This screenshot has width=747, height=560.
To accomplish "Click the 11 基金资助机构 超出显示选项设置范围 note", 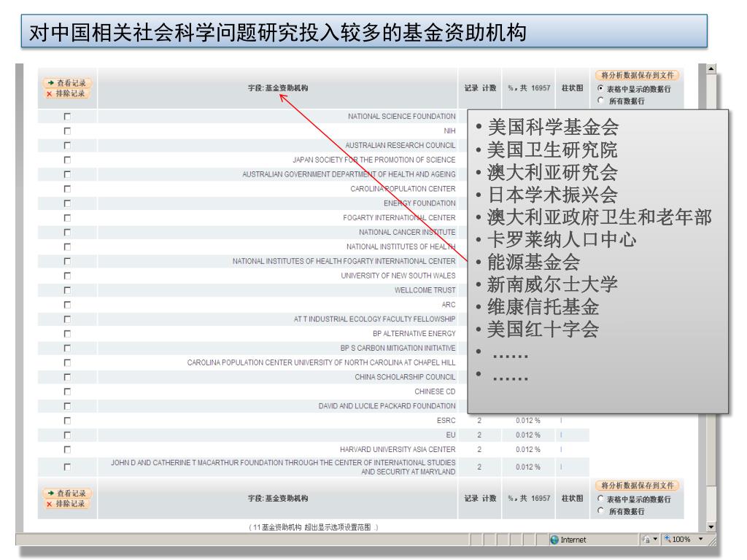I will tap(313, 527).
